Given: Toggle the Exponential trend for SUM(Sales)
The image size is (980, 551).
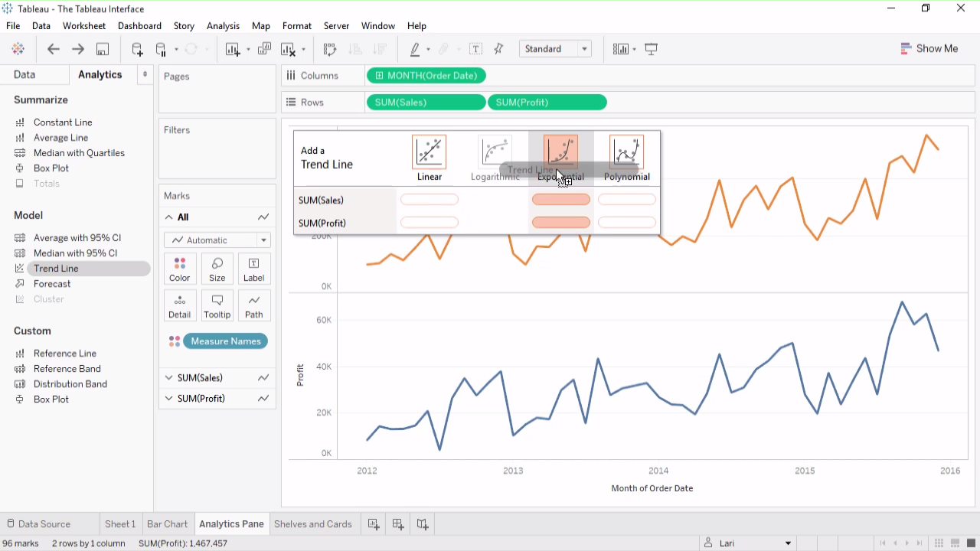Looking at the screenshot, I should 560,200.
